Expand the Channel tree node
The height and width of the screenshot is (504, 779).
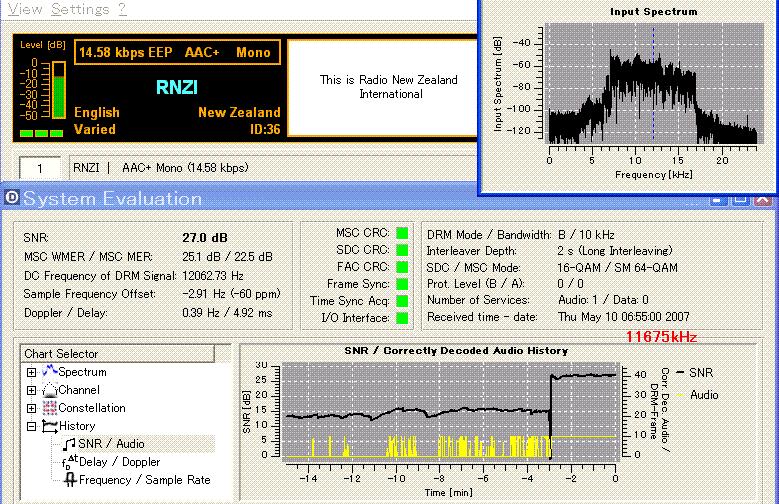[x=31, y=390]
